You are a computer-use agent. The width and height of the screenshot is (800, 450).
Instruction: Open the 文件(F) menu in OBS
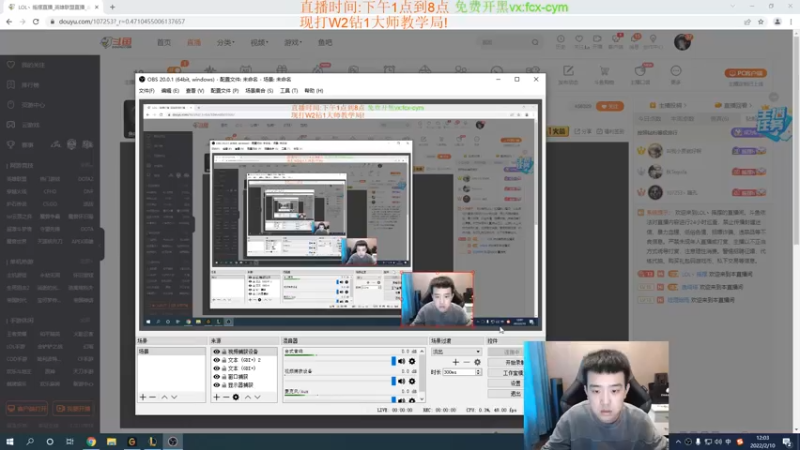pyautogui.click(x=146, y=90)
